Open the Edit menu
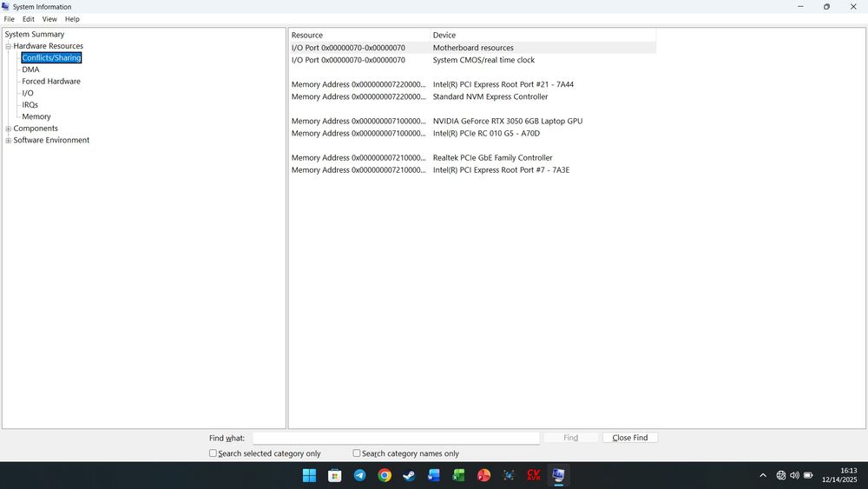 point(29,19)
